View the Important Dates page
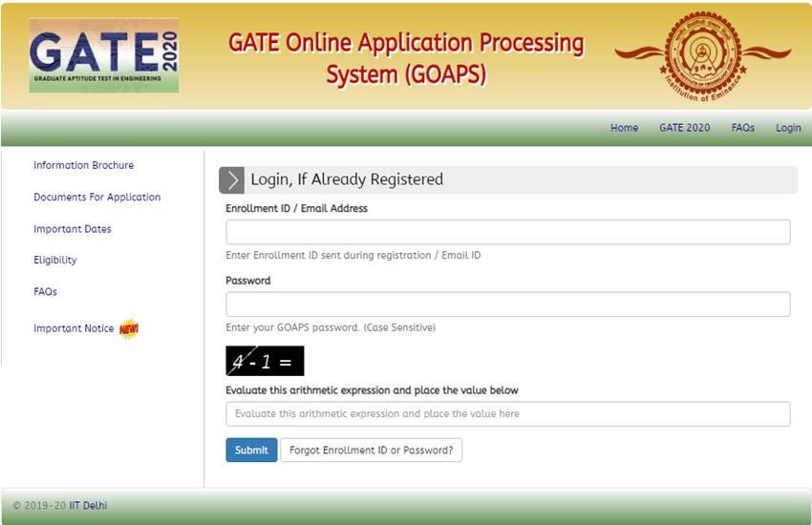Image resolution: width=812 pixels, height=525 pixels. [x=72, y=229]
